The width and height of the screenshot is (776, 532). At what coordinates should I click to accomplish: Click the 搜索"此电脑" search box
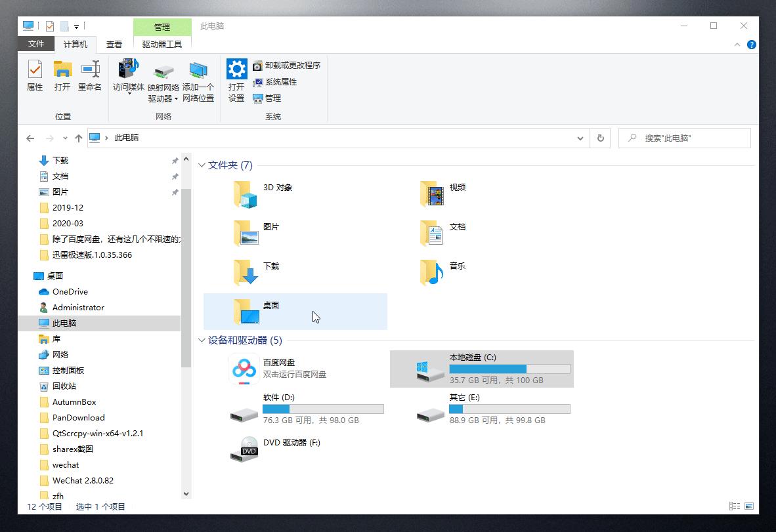click(x=684, y=138)
